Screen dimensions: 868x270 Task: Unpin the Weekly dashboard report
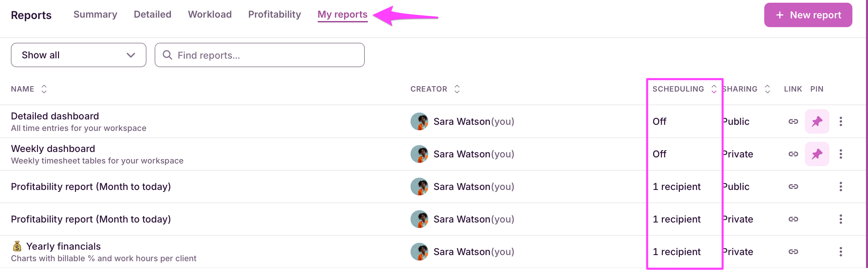point(817,154)
